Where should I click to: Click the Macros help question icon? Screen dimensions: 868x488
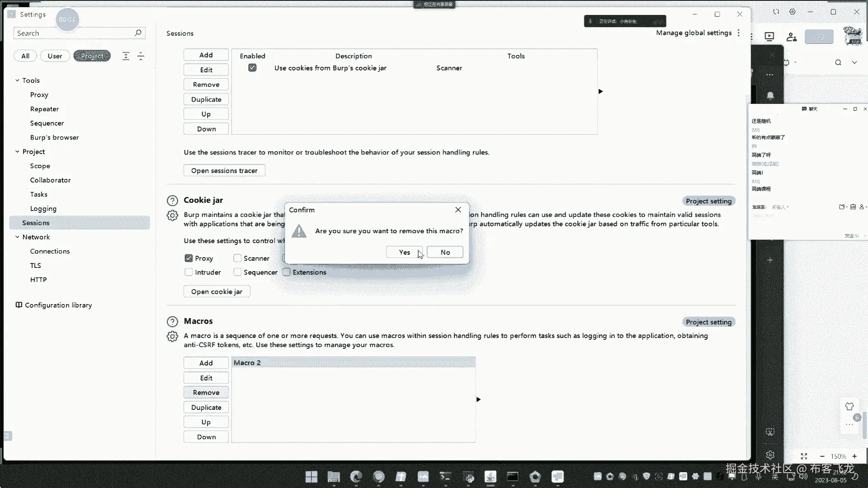(x=172, y=322)
